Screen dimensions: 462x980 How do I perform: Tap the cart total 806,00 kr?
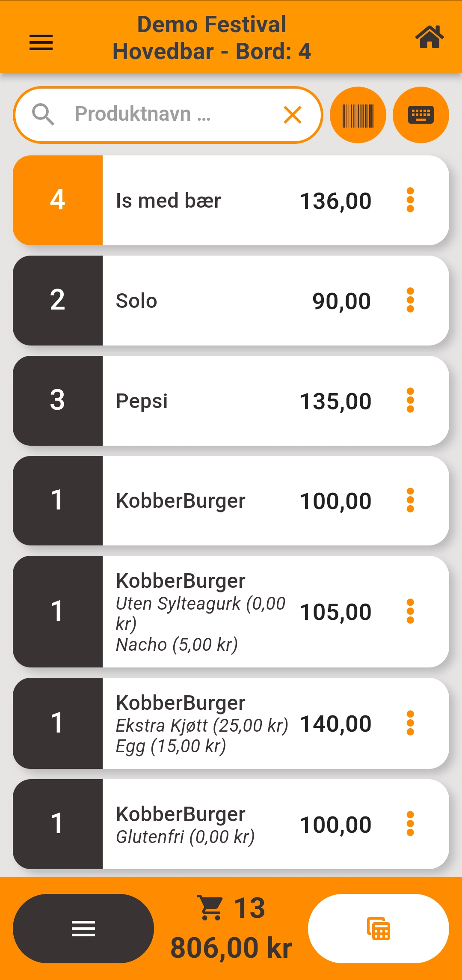231,947
